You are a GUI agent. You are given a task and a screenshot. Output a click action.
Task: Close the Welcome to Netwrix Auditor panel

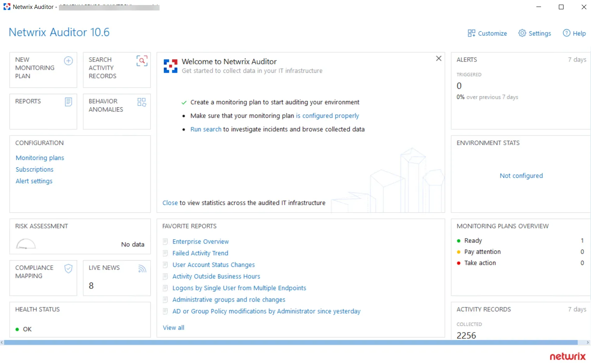[x=438, y=58]
